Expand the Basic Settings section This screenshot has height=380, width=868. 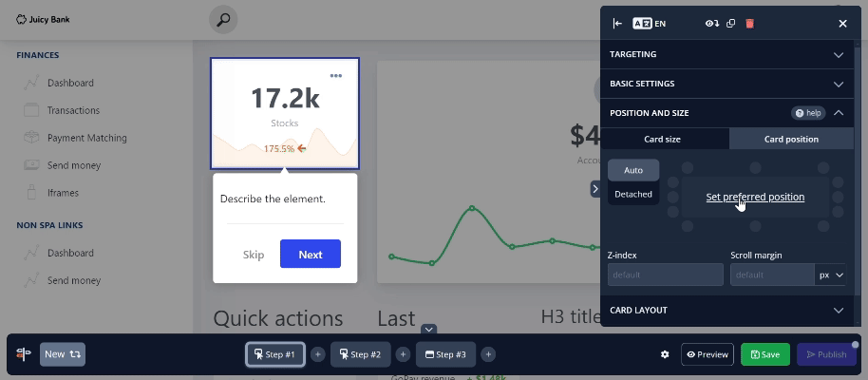pyautogui.click(x=727, y=84)
